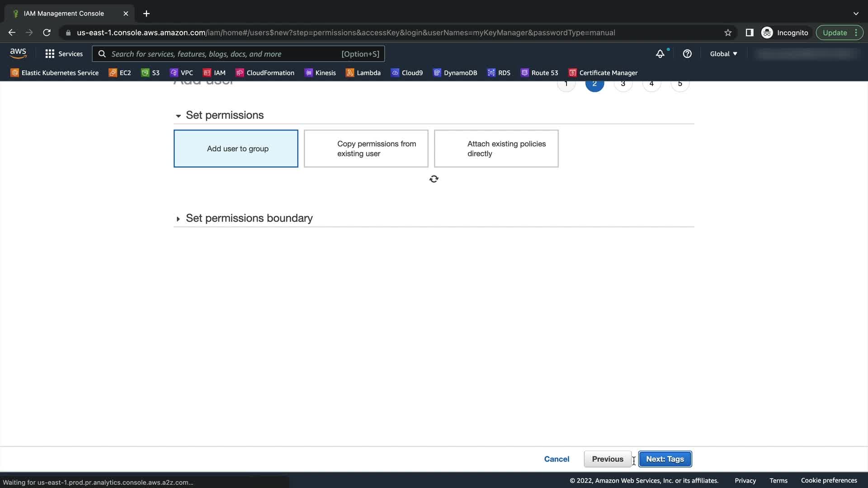
Task: Click the Cancel link
Action: [x=557, y=459]
